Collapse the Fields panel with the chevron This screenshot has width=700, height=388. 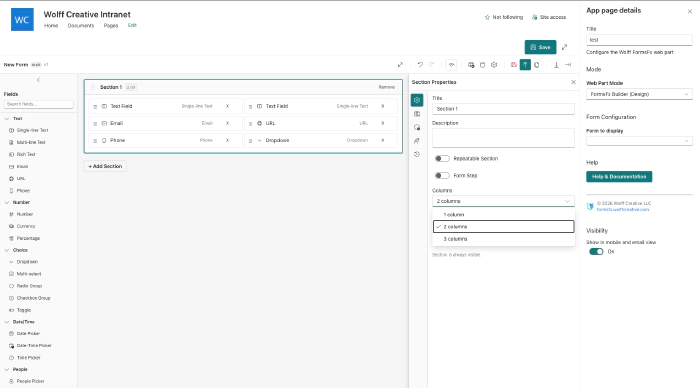38,80
